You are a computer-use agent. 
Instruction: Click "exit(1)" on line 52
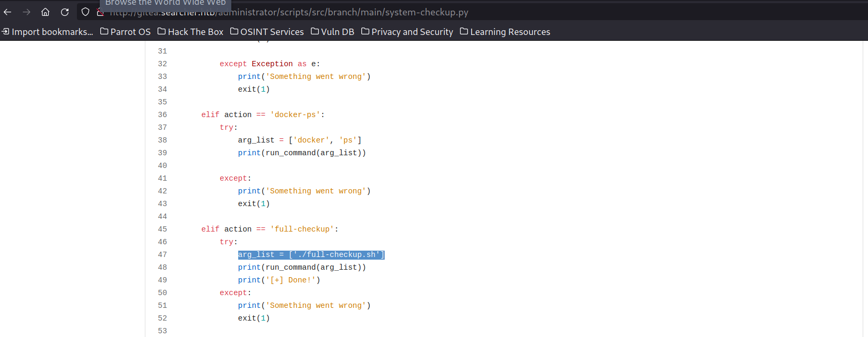tap(254, 318)
